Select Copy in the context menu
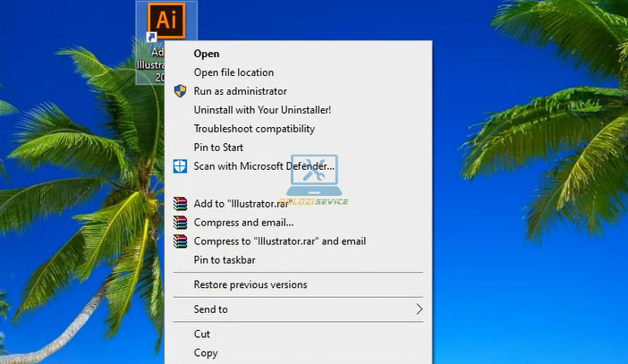628x364 pixels. coord(206,352)
